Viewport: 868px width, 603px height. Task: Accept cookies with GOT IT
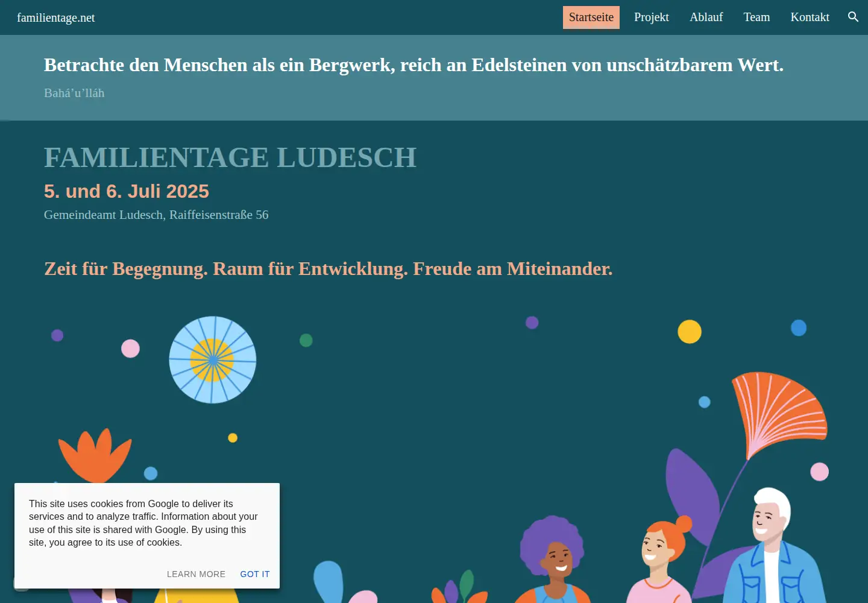(x=255, y=574)
